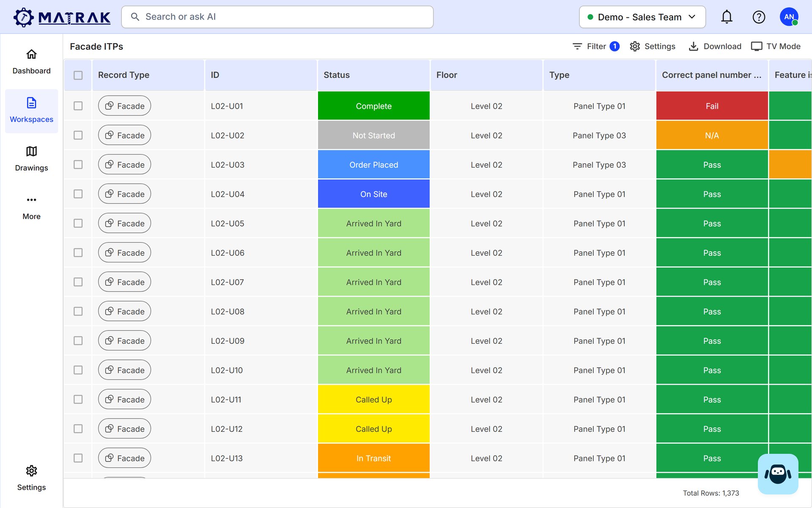Viewport: 812px width, 508px height.
Task: Tick the select-all header checkbox
Action: pyautogui.click(x=78, y=75)
